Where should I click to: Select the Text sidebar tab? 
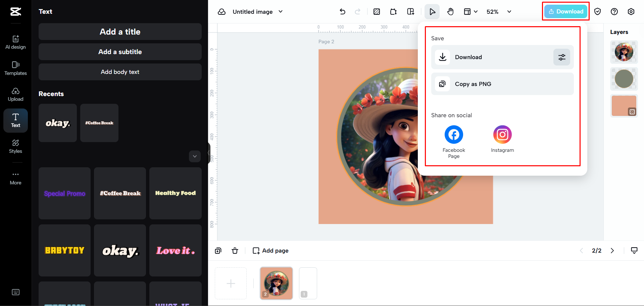pos(15,121)
